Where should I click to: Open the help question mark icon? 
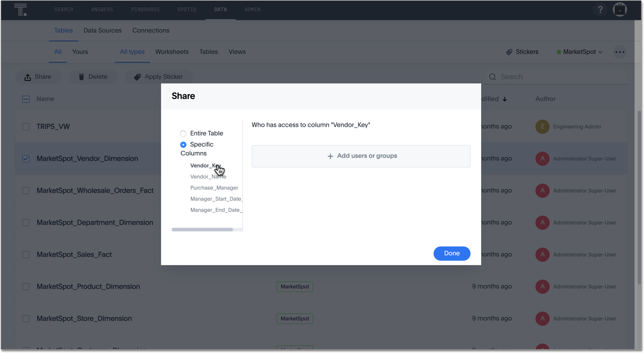[600, 9]
